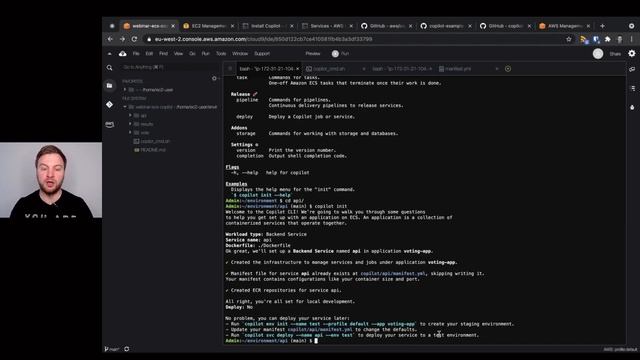Screen dimensions: 640x360
Task: Open the Debugger panel icon
Action: pos(632,107)
